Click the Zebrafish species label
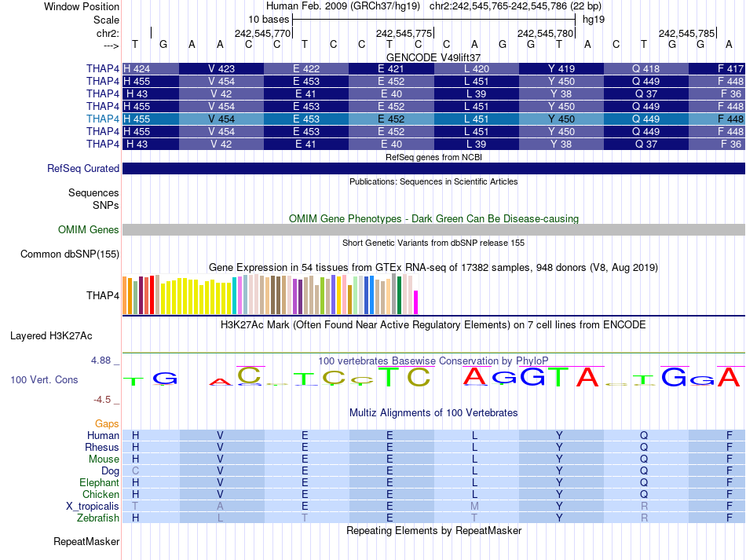Image resolution: width=746 pixels, height=560 pixels. pos(98,518)
